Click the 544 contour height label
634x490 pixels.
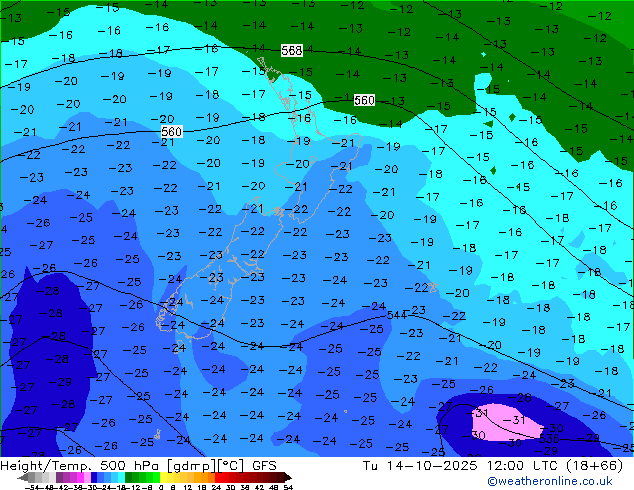coord(396,315)
